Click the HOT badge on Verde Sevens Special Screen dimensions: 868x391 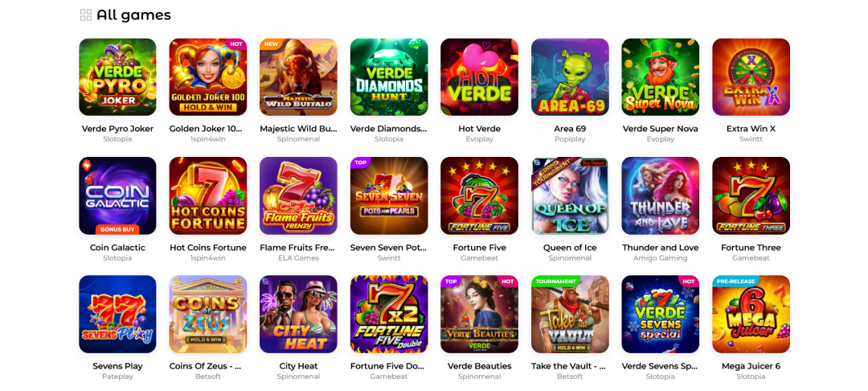tap(689, 282)
